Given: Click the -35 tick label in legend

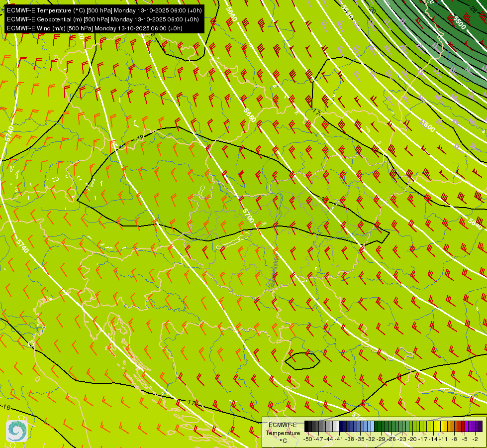Looking at the screenshot, I should coord(360,439).
